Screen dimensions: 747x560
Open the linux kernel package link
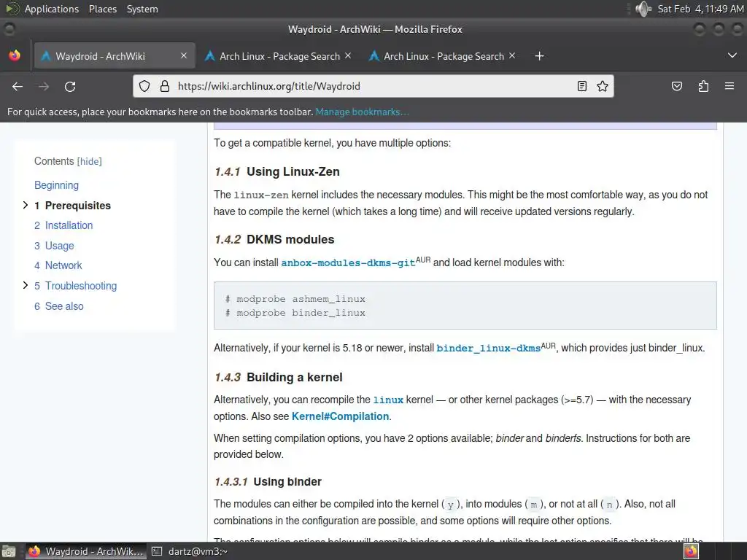[388, 400]
